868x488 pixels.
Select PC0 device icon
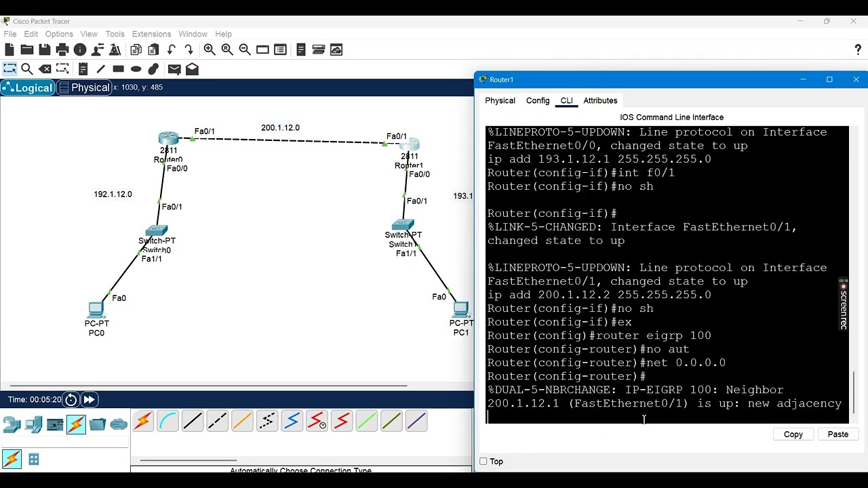click(96, 310)
